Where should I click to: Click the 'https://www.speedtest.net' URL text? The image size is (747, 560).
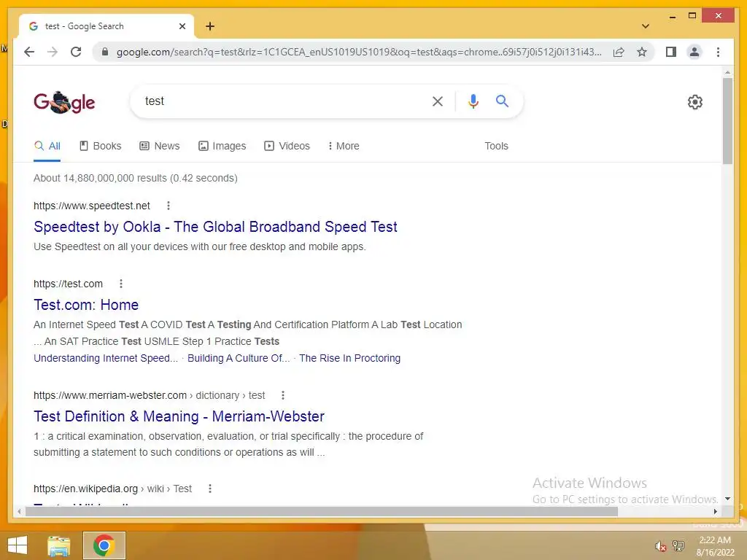point(91,206)
